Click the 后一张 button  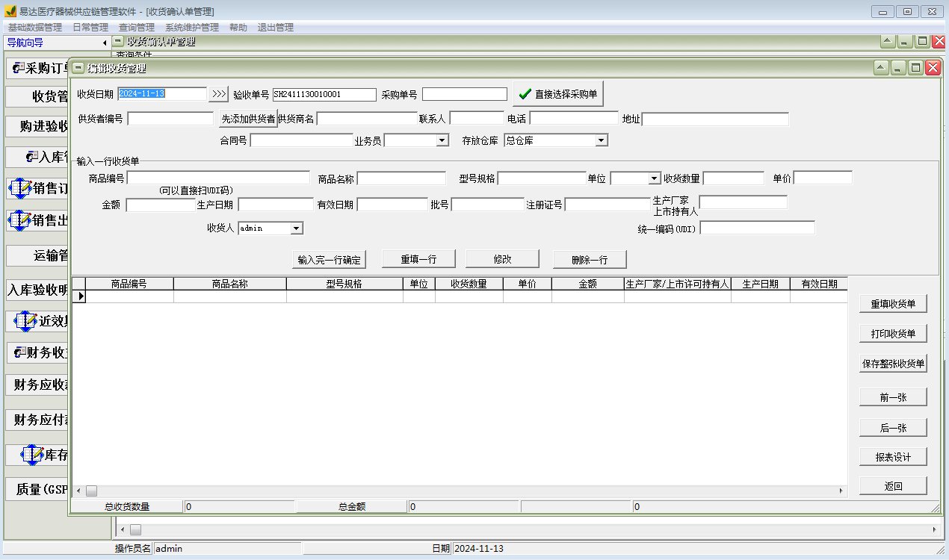point(893,428)
